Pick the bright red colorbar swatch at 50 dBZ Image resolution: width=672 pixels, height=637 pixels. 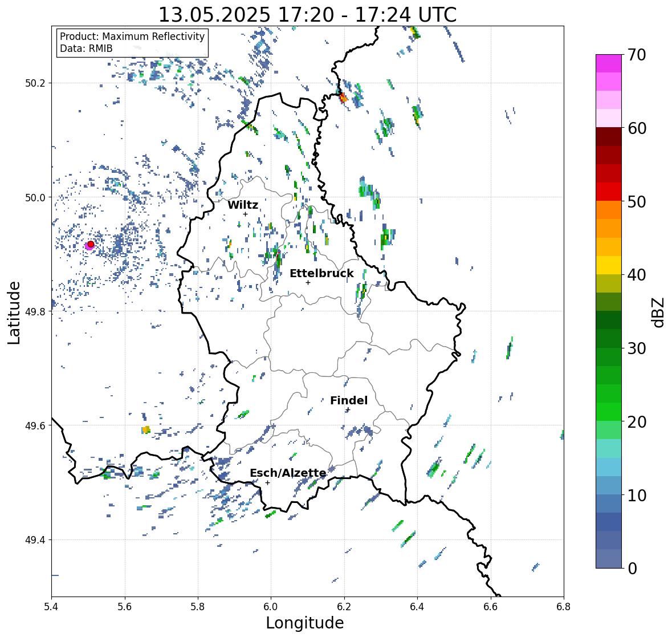coord(609,192)
